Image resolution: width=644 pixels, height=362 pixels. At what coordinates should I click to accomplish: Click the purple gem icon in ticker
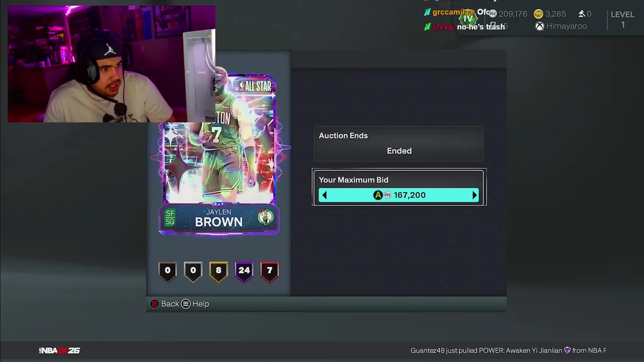pos(567,350)
